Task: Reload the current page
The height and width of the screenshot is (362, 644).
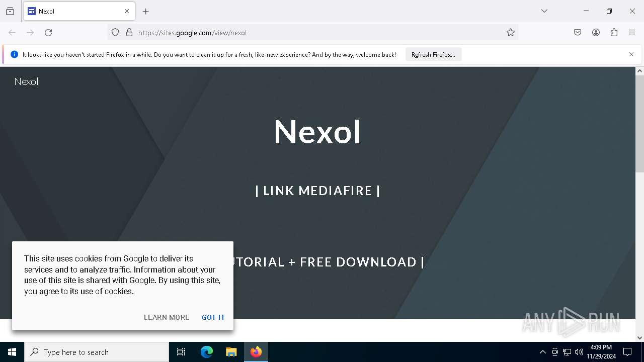Action: tap(48, 33)
